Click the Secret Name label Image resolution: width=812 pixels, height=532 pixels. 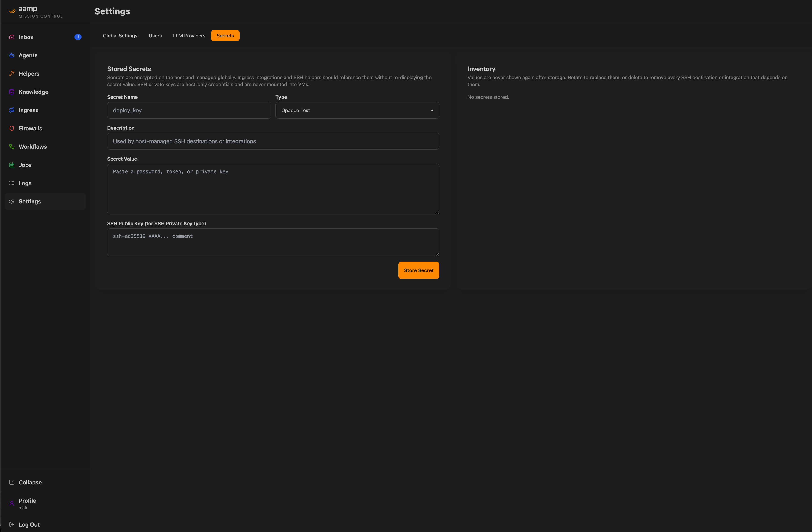point(122,97)
